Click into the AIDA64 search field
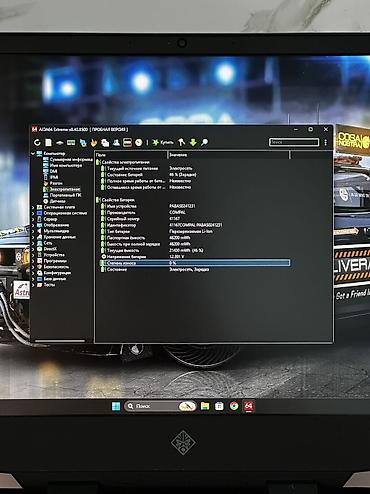The width and height of the screenshot is (370, 494). click(294, 142)
